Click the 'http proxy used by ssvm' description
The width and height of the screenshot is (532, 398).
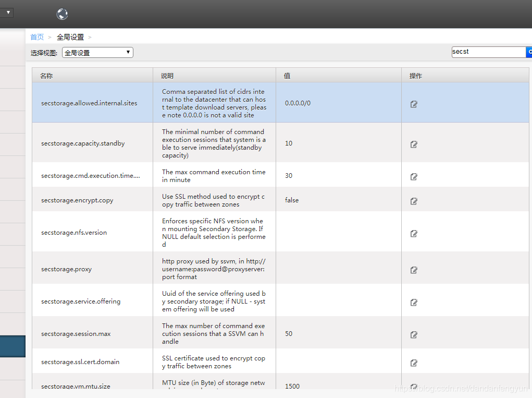(x=214, y=269)
